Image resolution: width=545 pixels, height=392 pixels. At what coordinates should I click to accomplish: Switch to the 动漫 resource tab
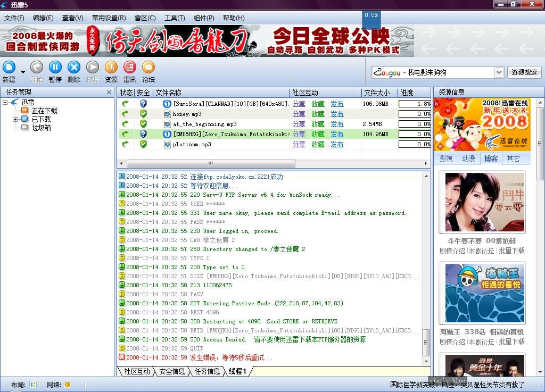click(x=468, y=159)
